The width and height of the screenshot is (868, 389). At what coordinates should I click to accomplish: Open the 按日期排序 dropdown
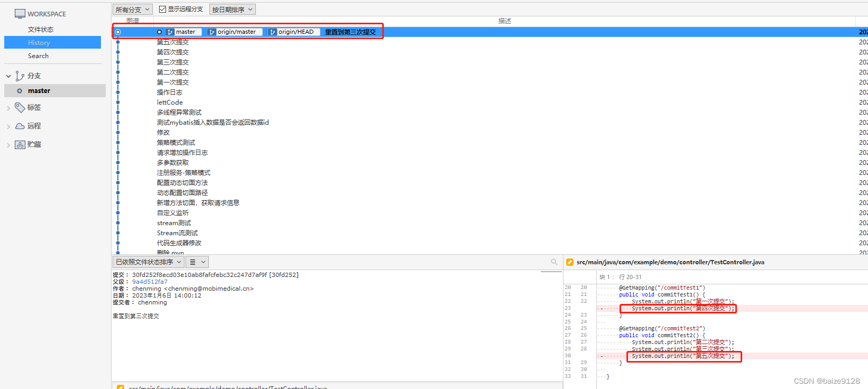233,10
